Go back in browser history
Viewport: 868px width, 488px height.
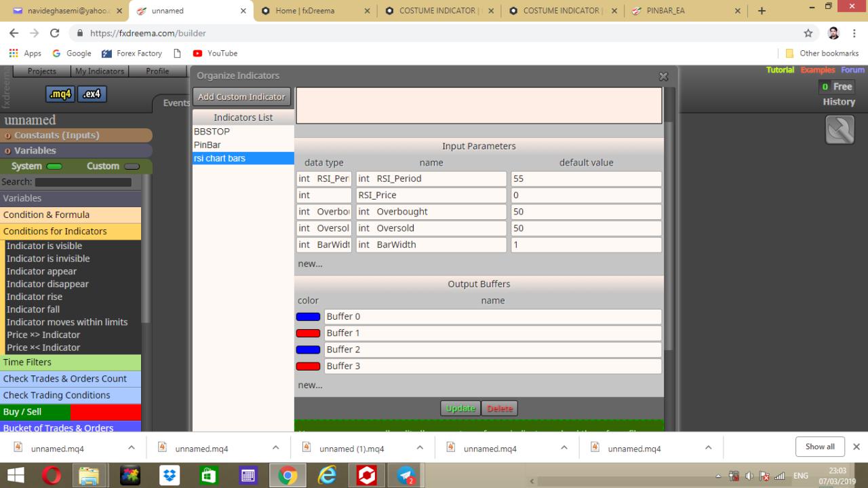click(x=15, y=33)
